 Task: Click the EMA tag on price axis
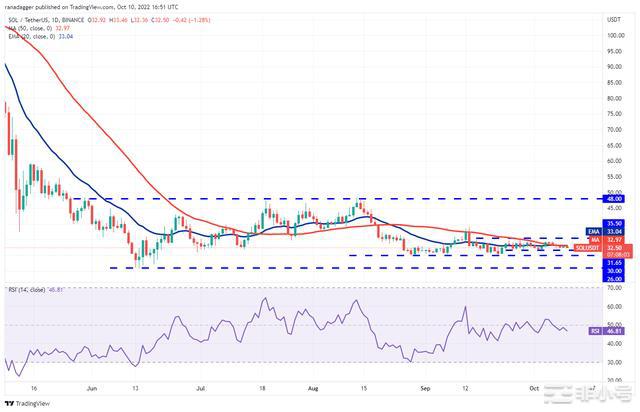coord(592,232)
